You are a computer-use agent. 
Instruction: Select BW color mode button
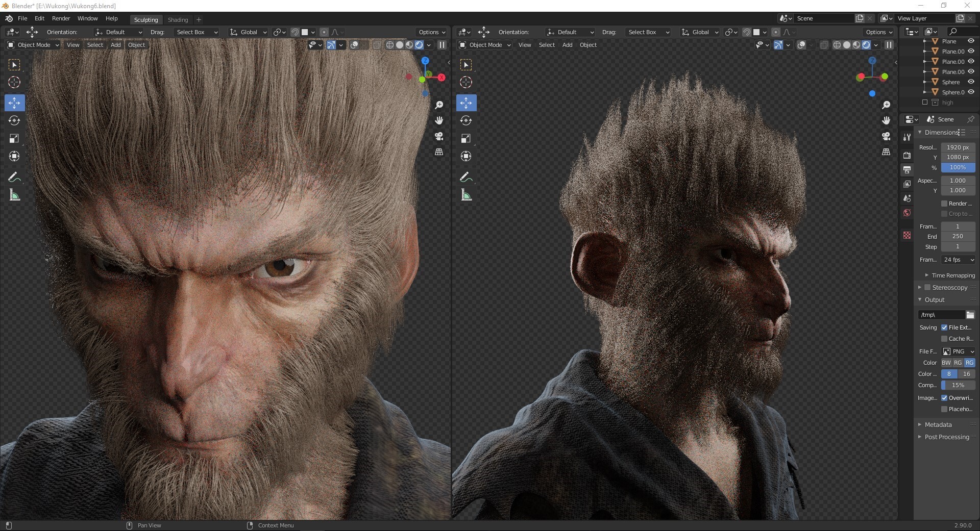(946, 363)
